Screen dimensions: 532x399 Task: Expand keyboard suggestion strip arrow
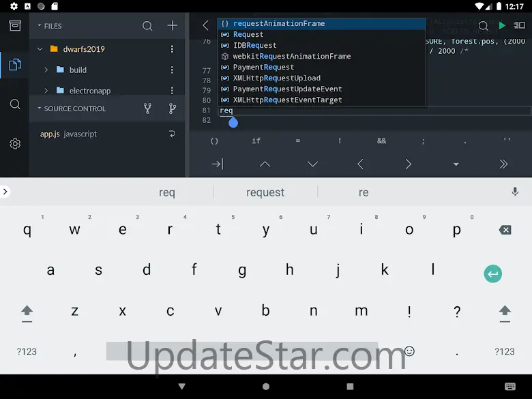[x=5, y=192]
